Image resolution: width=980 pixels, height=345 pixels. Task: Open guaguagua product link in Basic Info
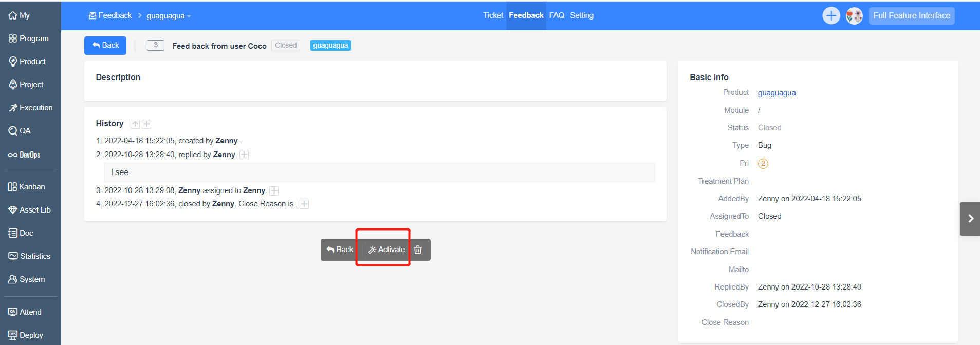click(x=776, y=93)
